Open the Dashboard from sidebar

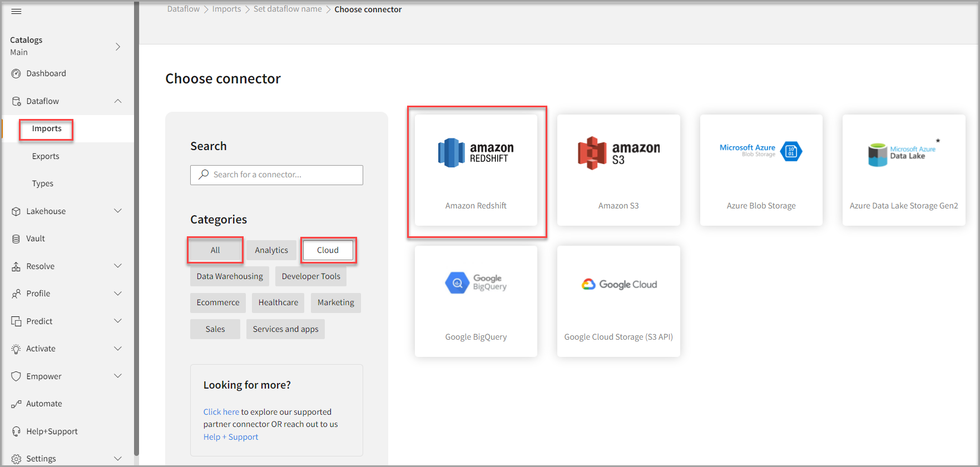pos(46,73)
